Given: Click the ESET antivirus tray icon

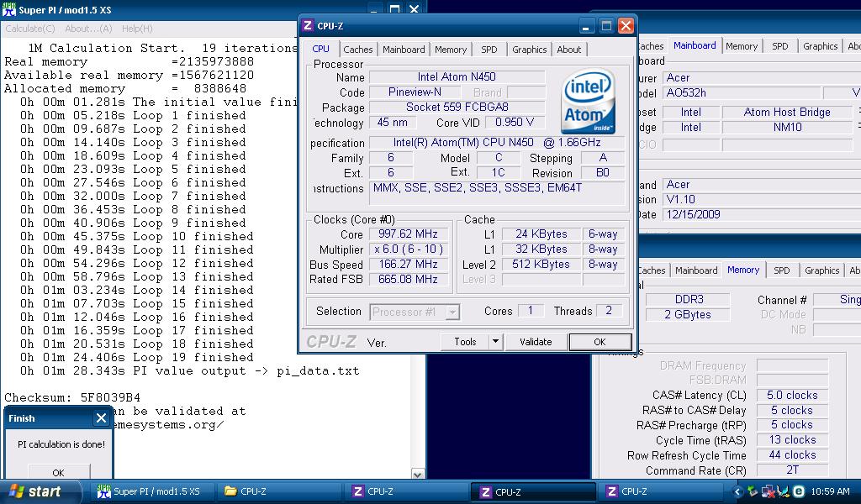Looking at the screenshot, I should (x=799, y=491).
